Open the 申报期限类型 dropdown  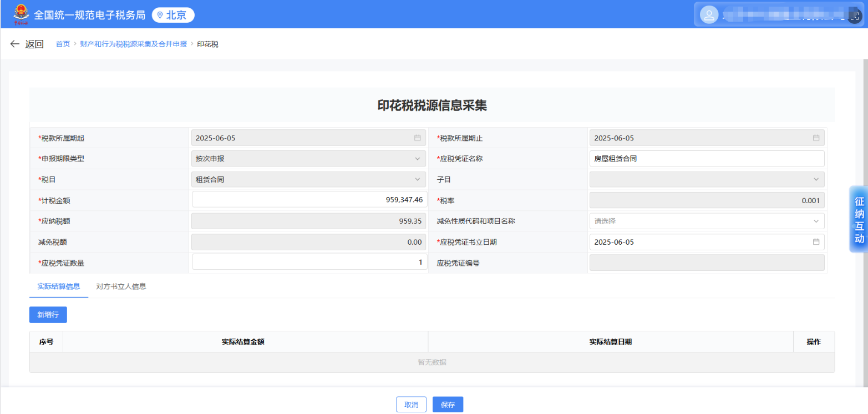coord(418,158)
